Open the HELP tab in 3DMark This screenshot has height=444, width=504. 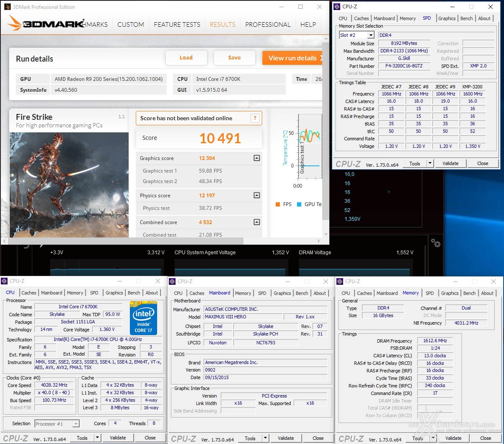308,24
